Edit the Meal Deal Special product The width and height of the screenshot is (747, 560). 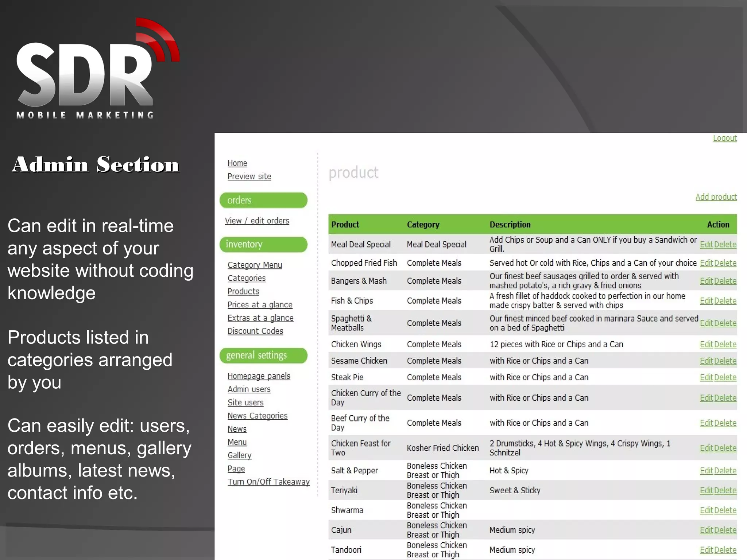pyautogui.click(x=706, y=245)
